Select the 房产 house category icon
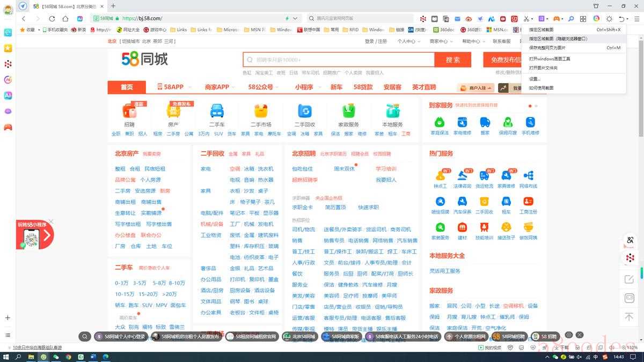 [173, 111]
